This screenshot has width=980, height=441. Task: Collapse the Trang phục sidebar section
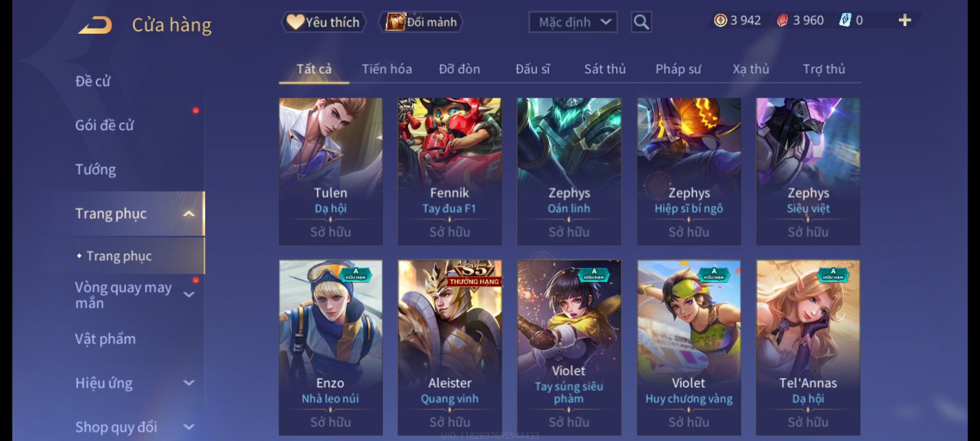pyautogui.click(x=189, y=214)
